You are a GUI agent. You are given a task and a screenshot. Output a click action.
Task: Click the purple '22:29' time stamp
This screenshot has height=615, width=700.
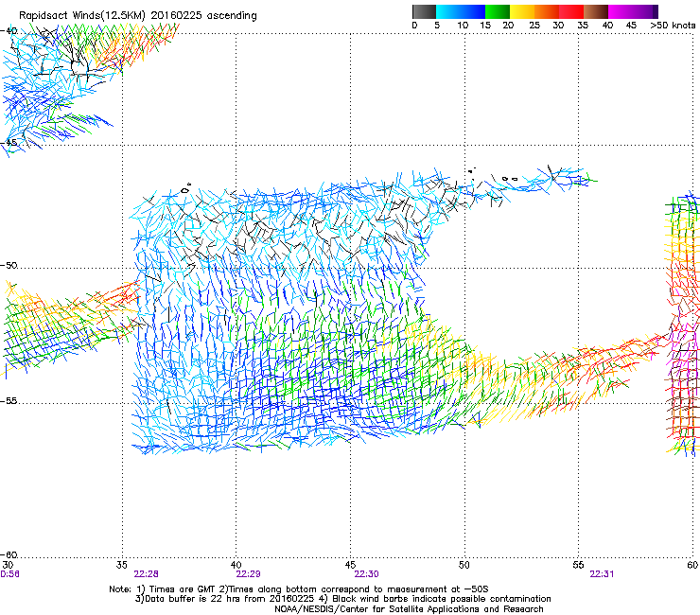(x=248, y=574)
